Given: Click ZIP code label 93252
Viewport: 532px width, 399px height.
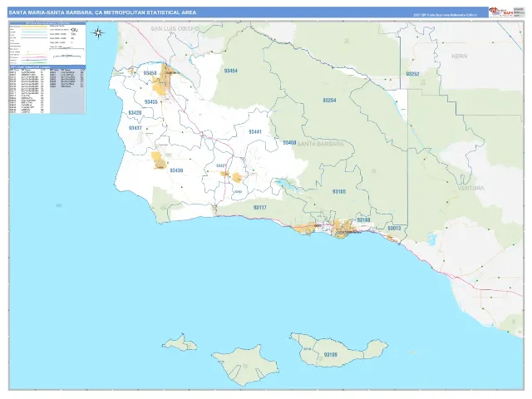Looking at the screenshot, I should click(x=412, y=74).
